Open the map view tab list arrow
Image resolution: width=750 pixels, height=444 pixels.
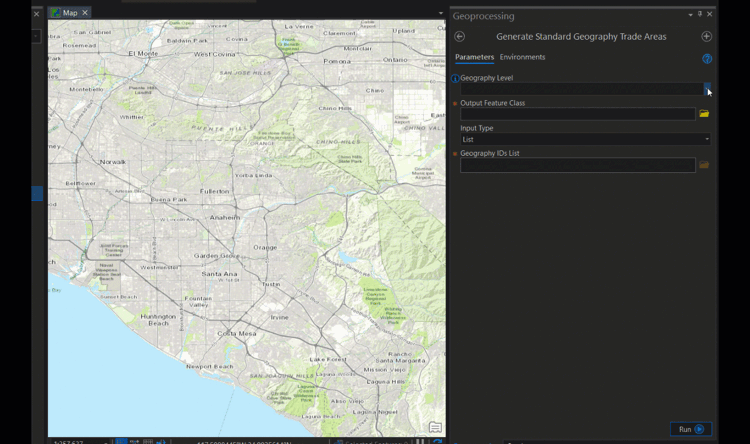pyautogui.click(x=441, y=13)
